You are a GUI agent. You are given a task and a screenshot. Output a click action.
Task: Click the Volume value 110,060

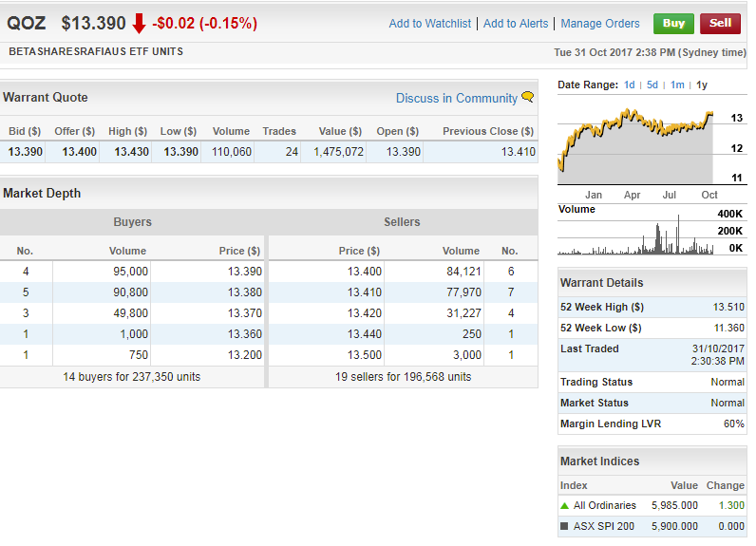click(x=232, y=152)
